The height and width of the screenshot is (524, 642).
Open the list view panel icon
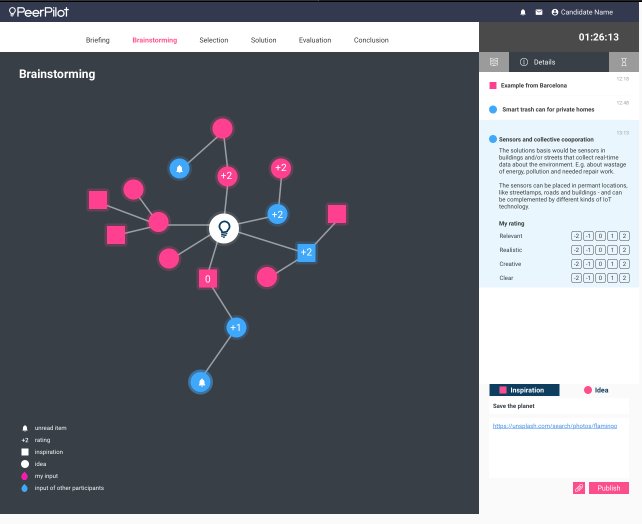tap(494, 62)
